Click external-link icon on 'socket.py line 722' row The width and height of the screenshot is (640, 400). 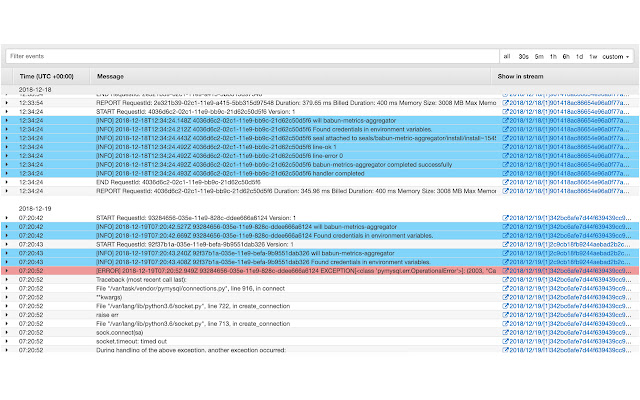tap(505, 306)
